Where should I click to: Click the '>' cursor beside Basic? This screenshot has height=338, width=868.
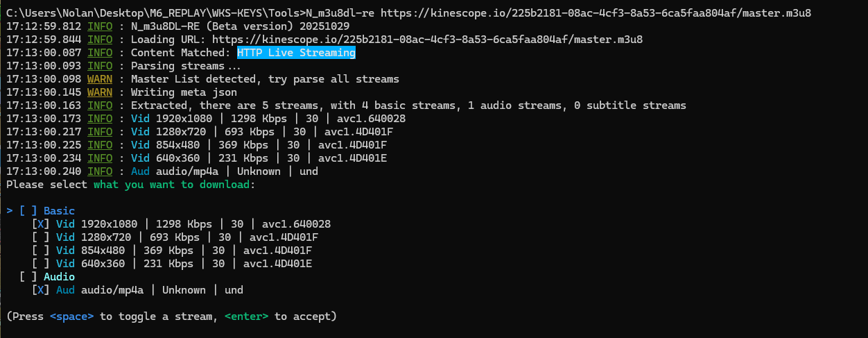tap(10, 211)
